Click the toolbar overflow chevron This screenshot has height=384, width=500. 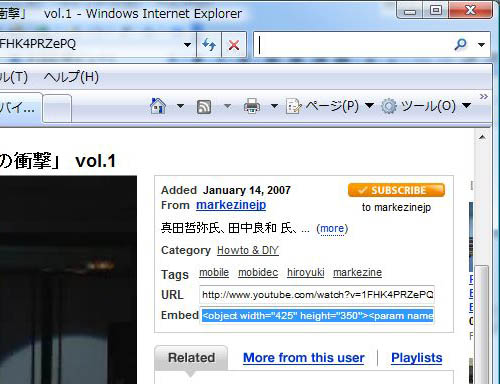click(483, 97)
